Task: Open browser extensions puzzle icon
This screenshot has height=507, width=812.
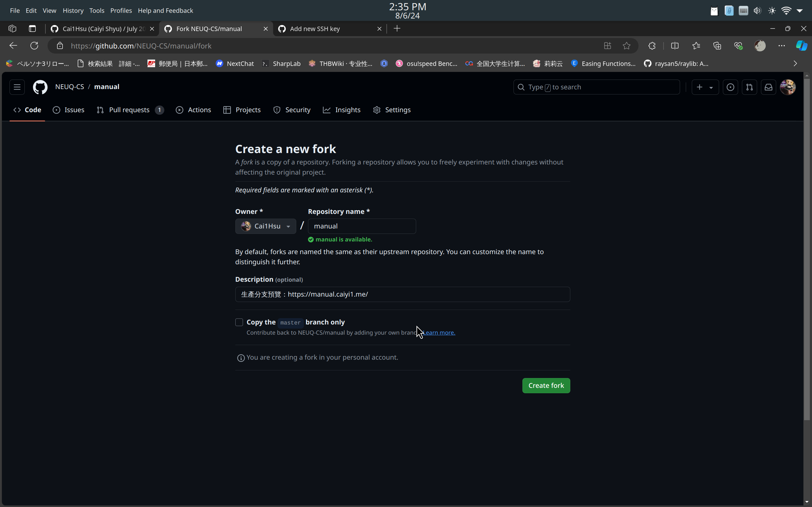Action: point(652,46)
